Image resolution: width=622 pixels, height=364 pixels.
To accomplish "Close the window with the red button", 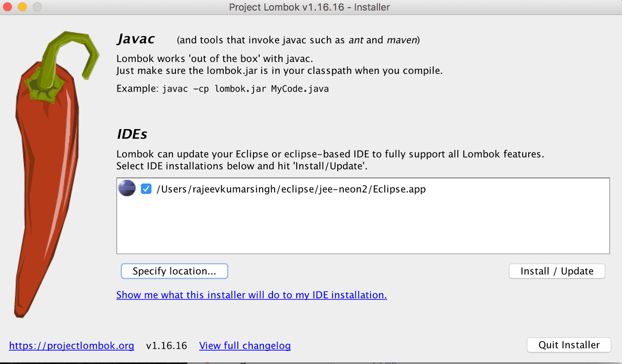I will (7, 7).
